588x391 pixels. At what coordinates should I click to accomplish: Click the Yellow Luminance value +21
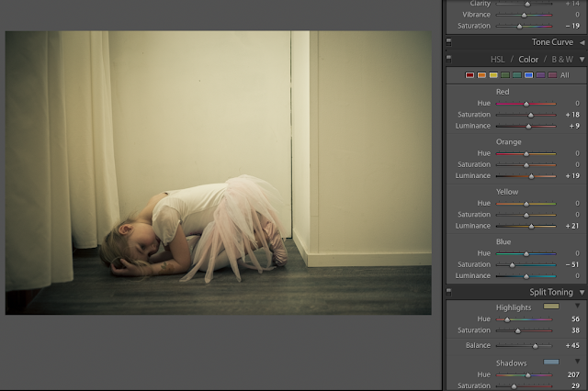tap(572, 226)
